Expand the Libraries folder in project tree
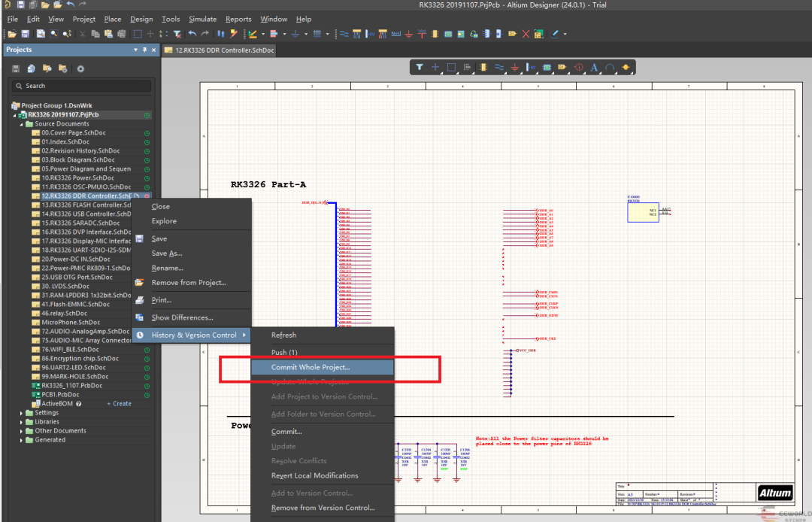Screen dimensions: 812x522 pyautogui.click(x=22, y=422)
